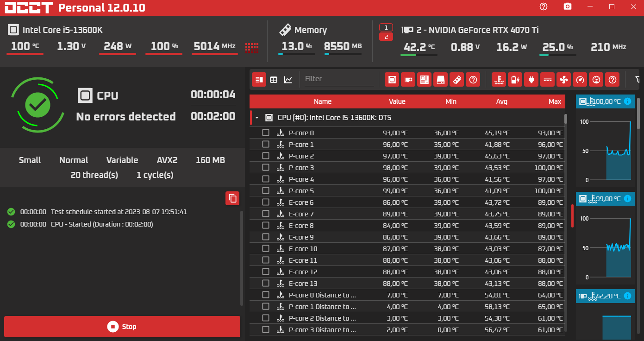
Task: Check the E-core 9 checkbox
Action: pyautogui.click(x=266, y=237)
